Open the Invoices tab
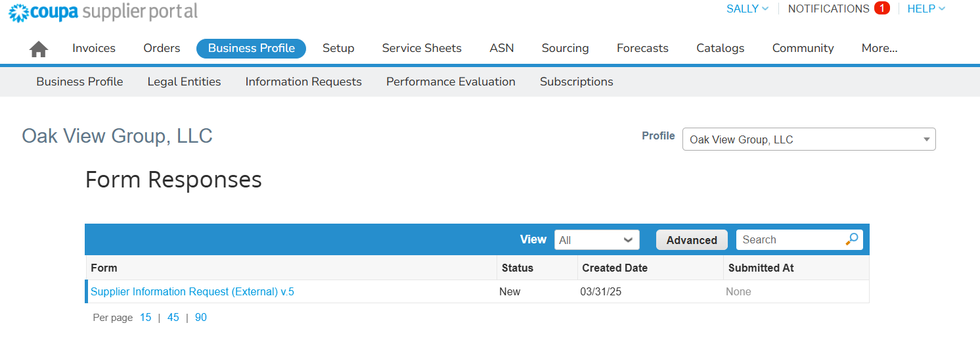Viewport: 980px width, 344px height. (x=94, y=48)
